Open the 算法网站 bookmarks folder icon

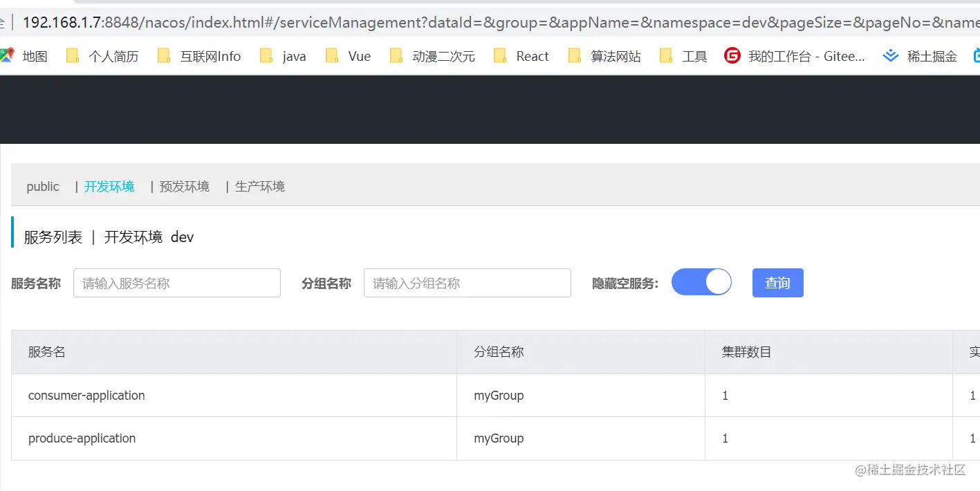click(574, 56)
